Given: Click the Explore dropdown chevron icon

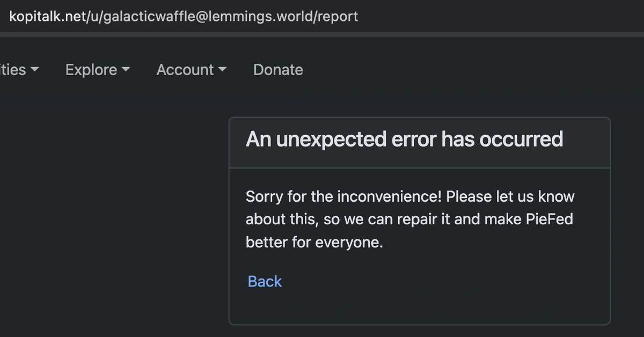Looking at the screenshot, I should point(127,70).
